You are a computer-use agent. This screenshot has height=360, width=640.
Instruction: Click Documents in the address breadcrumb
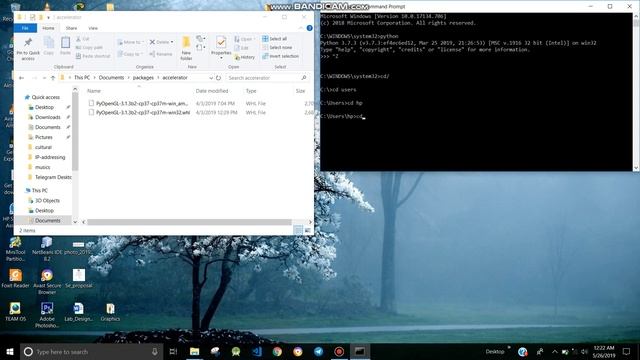click(x=111, y=78)
